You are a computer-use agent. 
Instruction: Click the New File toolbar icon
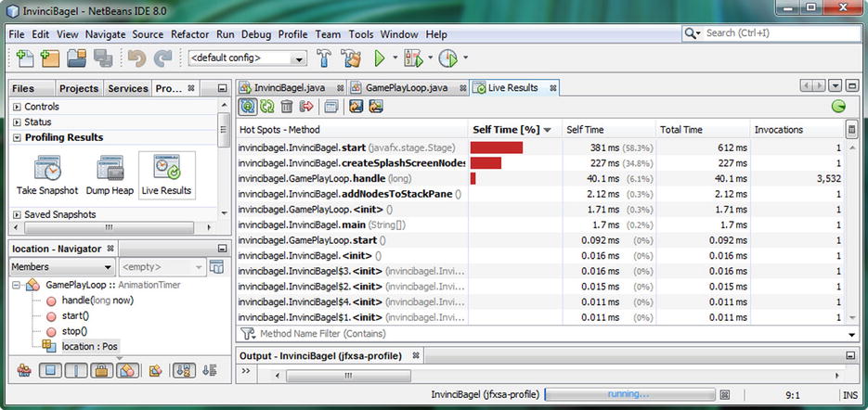(x=24, y=58)
